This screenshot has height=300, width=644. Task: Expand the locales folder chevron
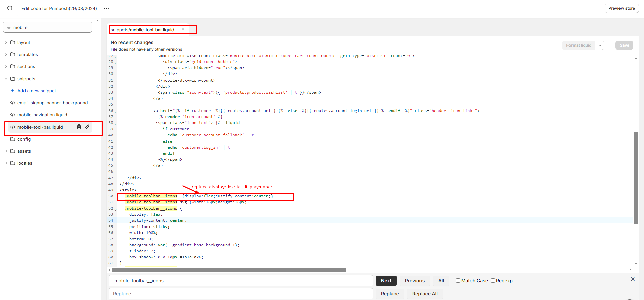6,163
